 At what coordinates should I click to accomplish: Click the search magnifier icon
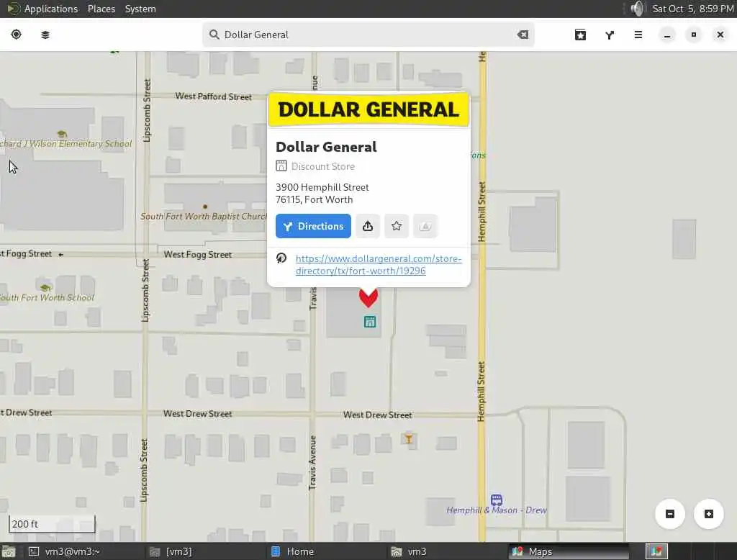(214, 35)
